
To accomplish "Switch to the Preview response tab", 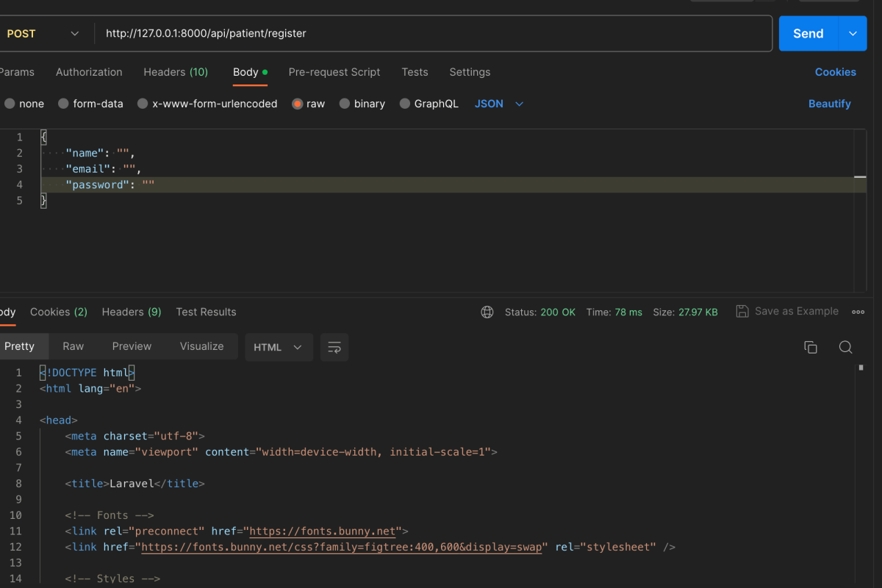I will point(132,346).
